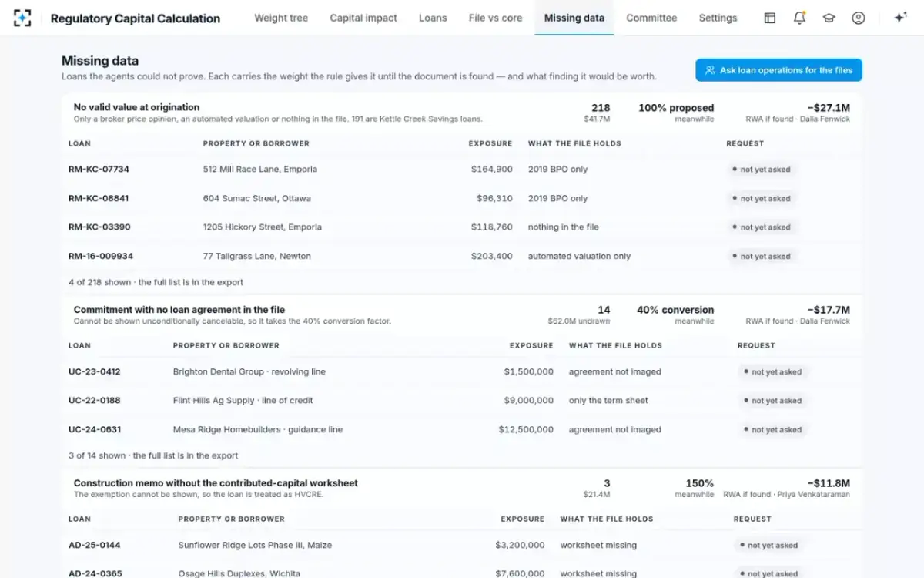The height and width of the screenshot is (578, 924).
Task: Click 'not yet asked' for RM-KC-03390
Action: pyautogui.click(x=761, y=227)
